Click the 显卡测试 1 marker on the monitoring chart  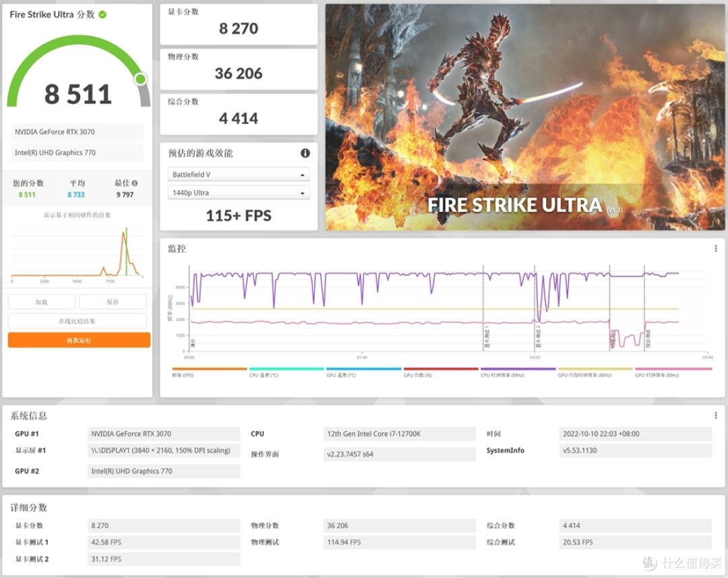[487, 337]
